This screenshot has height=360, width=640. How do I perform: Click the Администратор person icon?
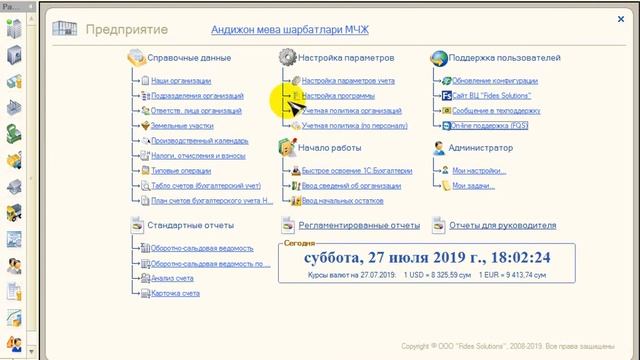pos(439,148)
